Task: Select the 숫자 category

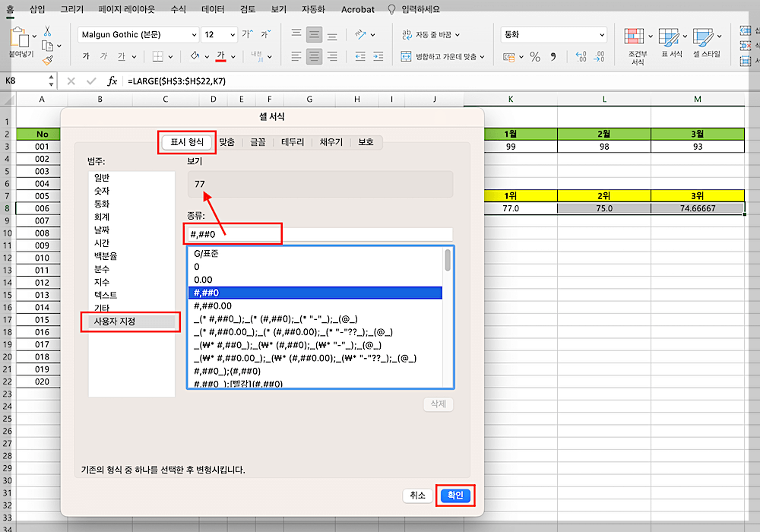Action: pos(131,191)
